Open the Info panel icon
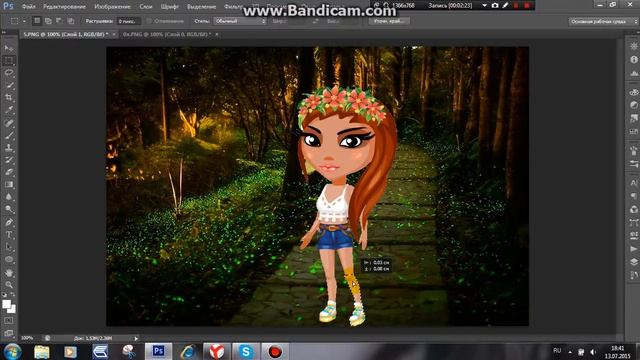The image size is (640, 360). 633,60
